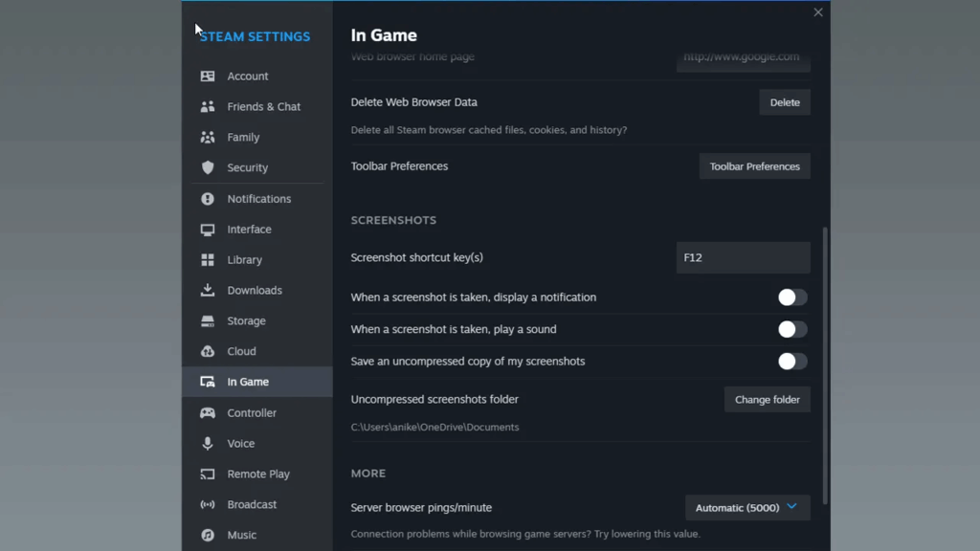Click the Interface monitor icon
The width and height of the screenshot is (980, 551).
pos(208,230)
